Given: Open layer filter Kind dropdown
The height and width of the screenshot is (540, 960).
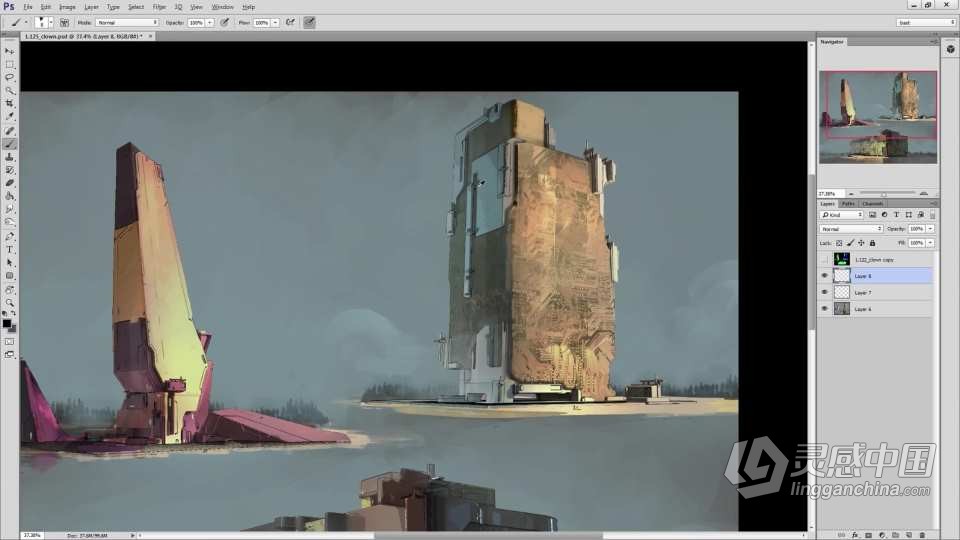Looking at the screenshot, I should [841, 215].
